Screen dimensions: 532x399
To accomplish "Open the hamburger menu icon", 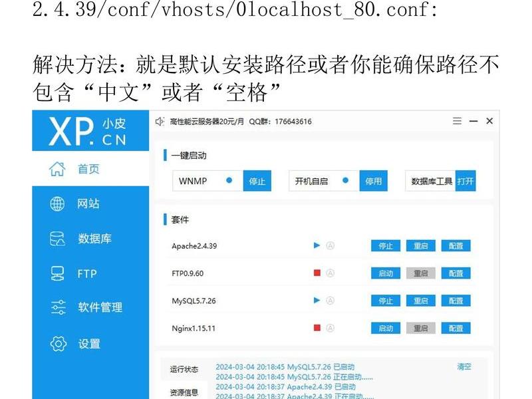I will tap(457, 121).
